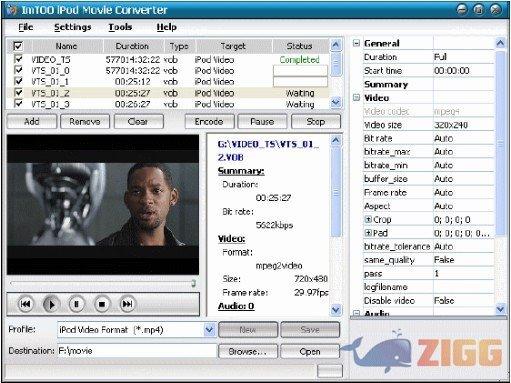Screen dimensions: 511x383
Task: Open the Tools menu
Action: pyautogui.click(x=120, y=27)
